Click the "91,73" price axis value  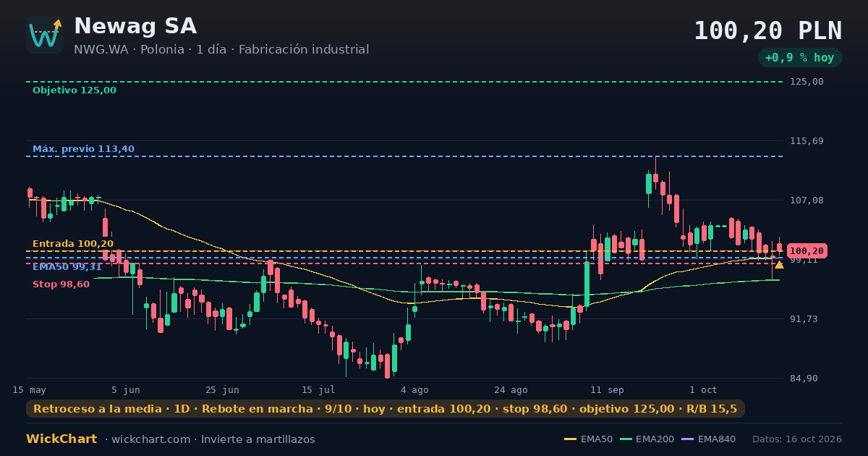804,319
